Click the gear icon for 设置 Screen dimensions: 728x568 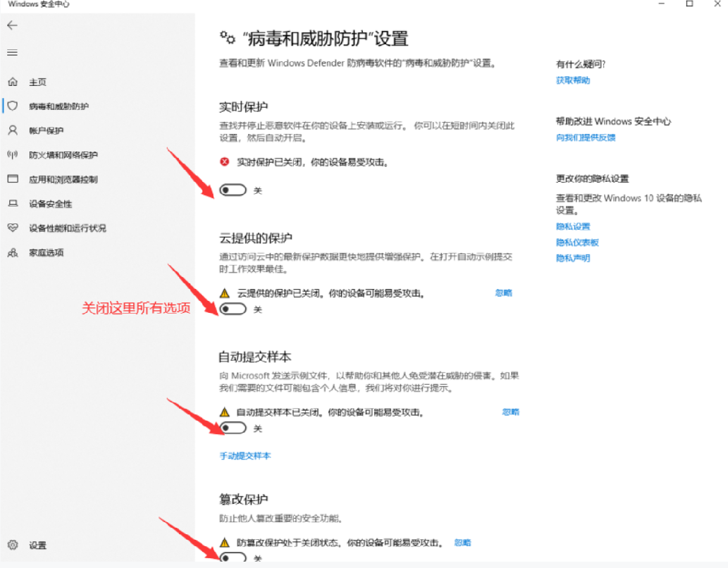[x=13, y=545]
